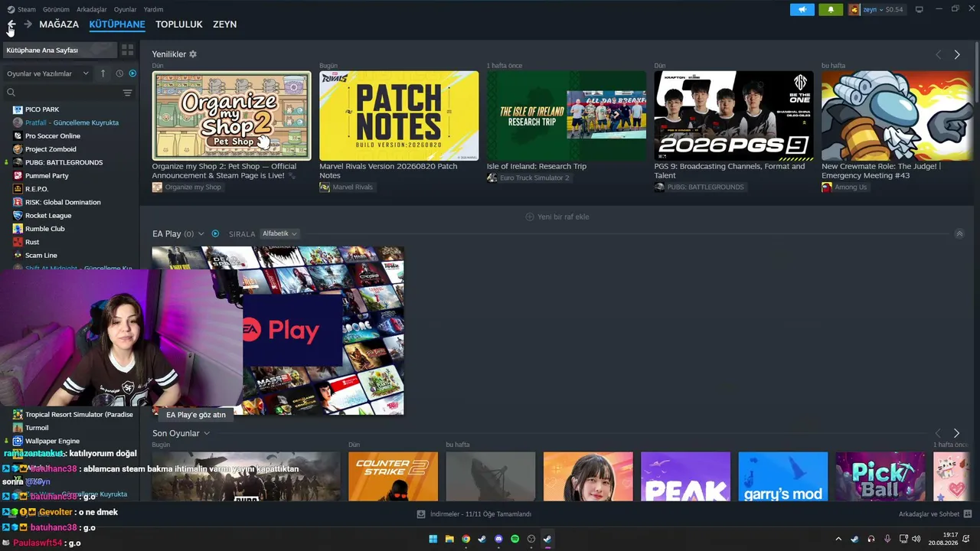980x551 pixels.
Task: Go to the MAĞAZA tab
Action: (x=59, y=24)
